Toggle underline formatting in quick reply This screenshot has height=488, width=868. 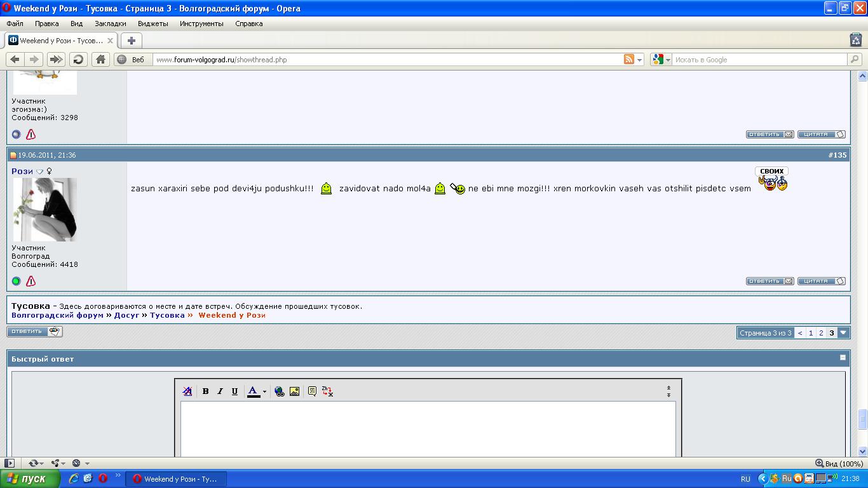[234, 391]
